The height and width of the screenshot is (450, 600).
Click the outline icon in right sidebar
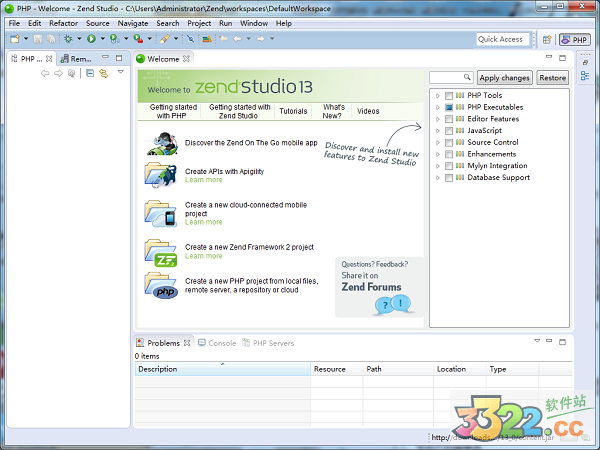click(585, 76)
